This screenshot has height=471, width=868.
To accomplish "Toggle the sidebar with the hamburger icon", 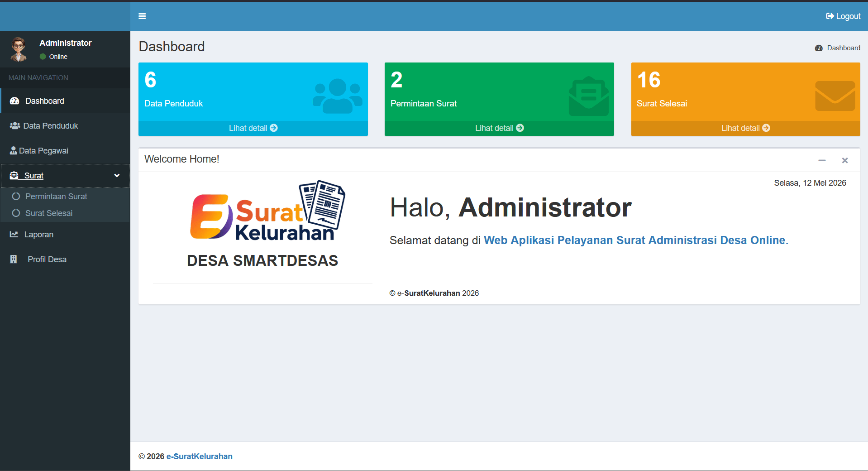I will pos(142,16).
